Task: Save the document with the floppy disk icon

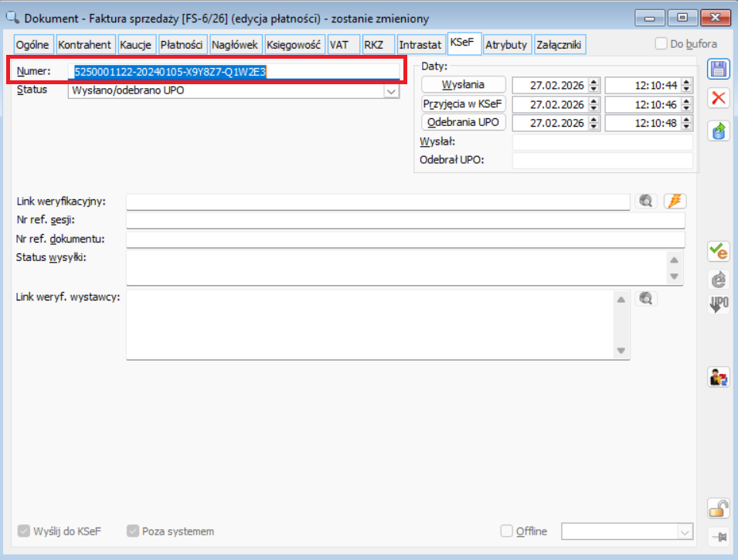Action: coord(718,70)
